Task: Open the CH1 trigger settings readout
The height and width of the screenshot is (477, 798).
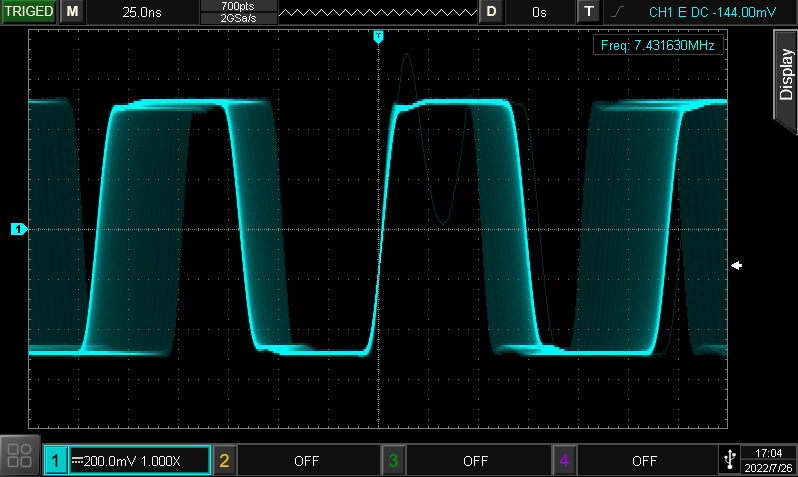Action: tap(697, 12)
